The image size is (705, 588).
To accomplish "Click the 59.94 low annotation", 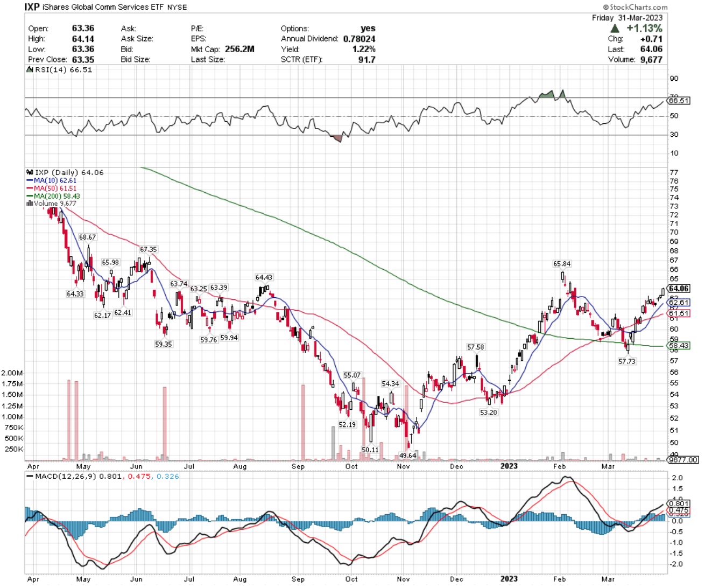I will pyautogui.click(x=229, y=338).
